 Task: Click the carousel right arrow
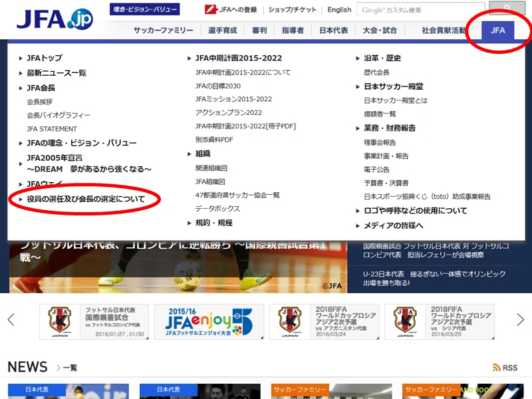coord(521,320)
